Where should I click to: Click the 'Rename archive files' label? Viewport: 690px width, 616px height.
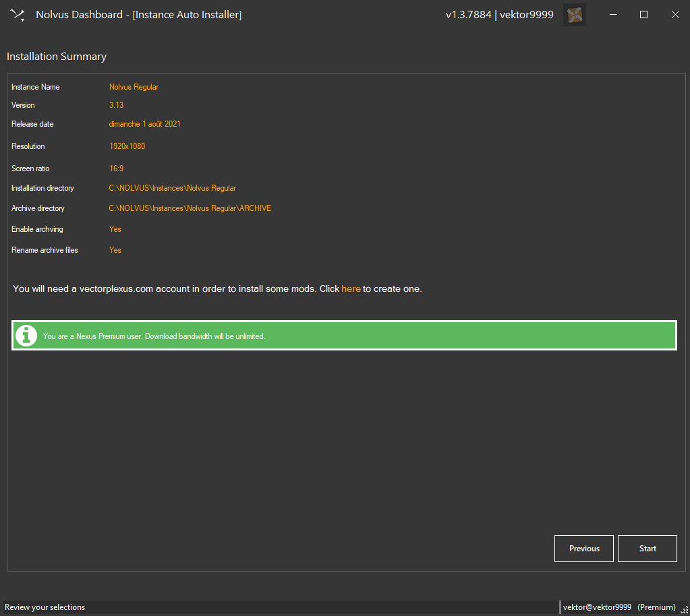pyautogui.click(x=45, y=250)
